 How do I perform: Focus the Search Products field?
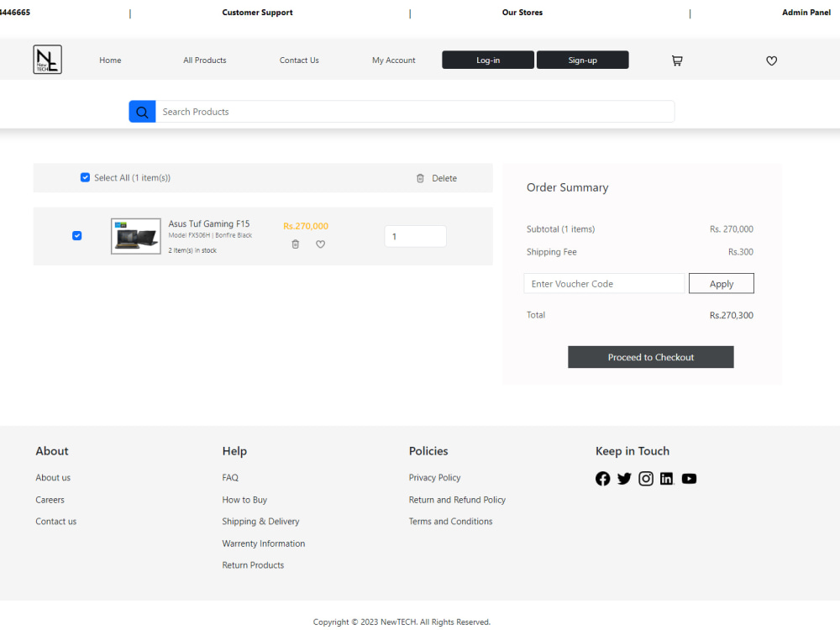click(x=415, y=112)
